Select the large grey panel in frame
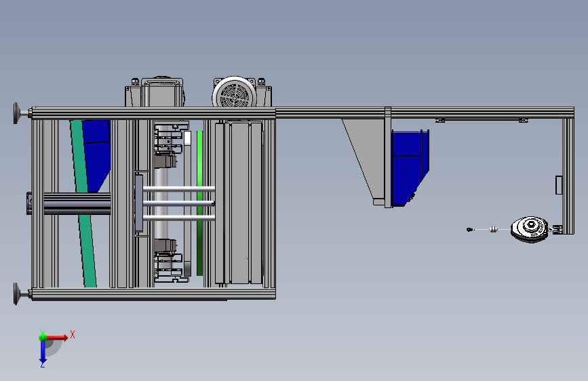Image resolution: width=588 pixels, height=381 pixels. click(x=239, y=203)
